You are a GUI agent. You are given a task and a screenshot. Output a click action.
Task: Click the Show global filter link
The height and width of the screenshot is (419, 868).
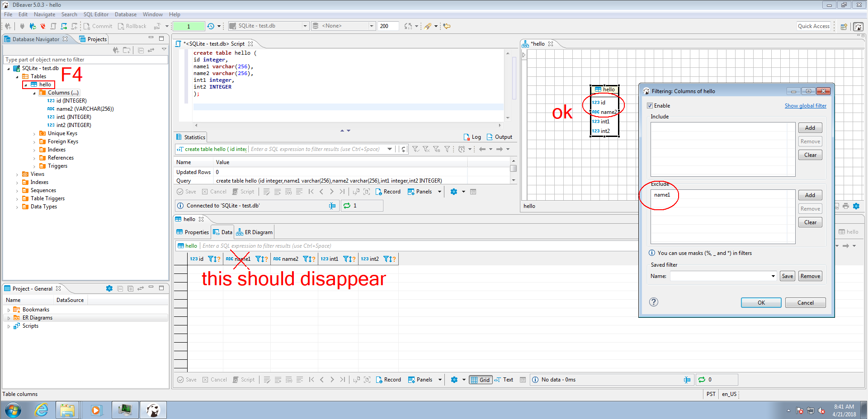click(805, 106)
